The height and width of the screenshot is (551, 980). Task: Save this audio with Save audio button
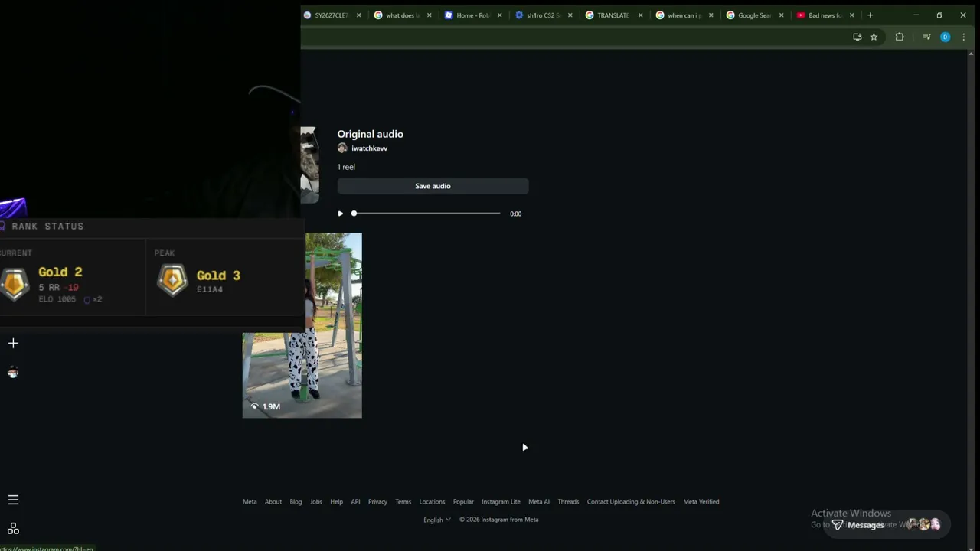click(x=433, y=186)
